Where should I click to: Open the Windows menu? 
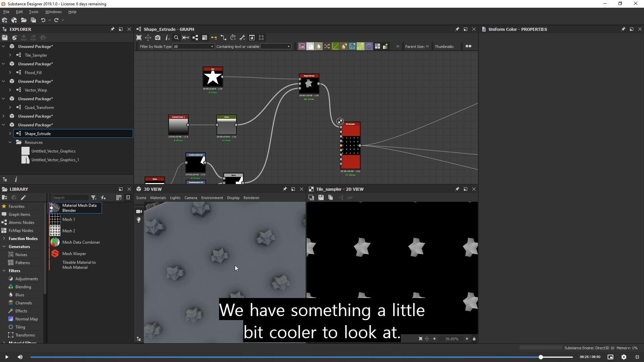[53, 12]
